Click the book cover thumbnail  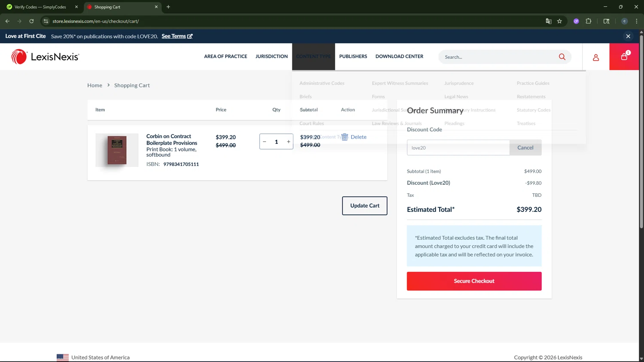pyautogui.click(x=117, y=150)
